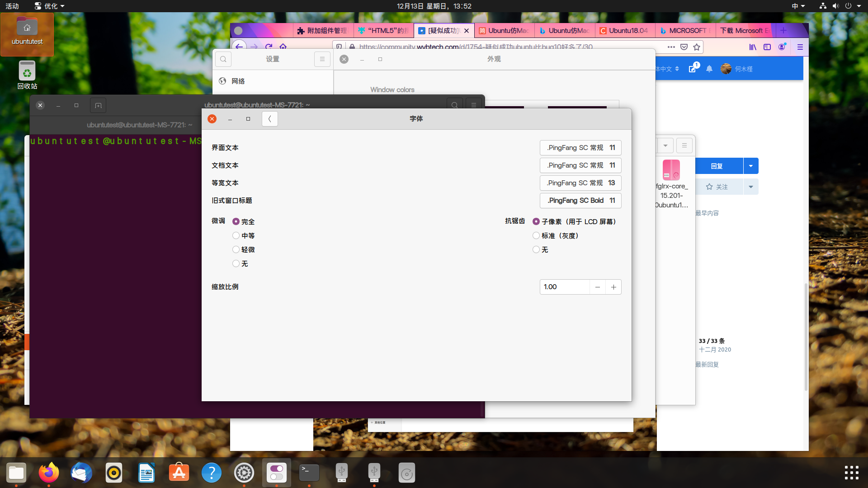Select 轻微 hinting option
868x488 pixels.
point(236,249)
